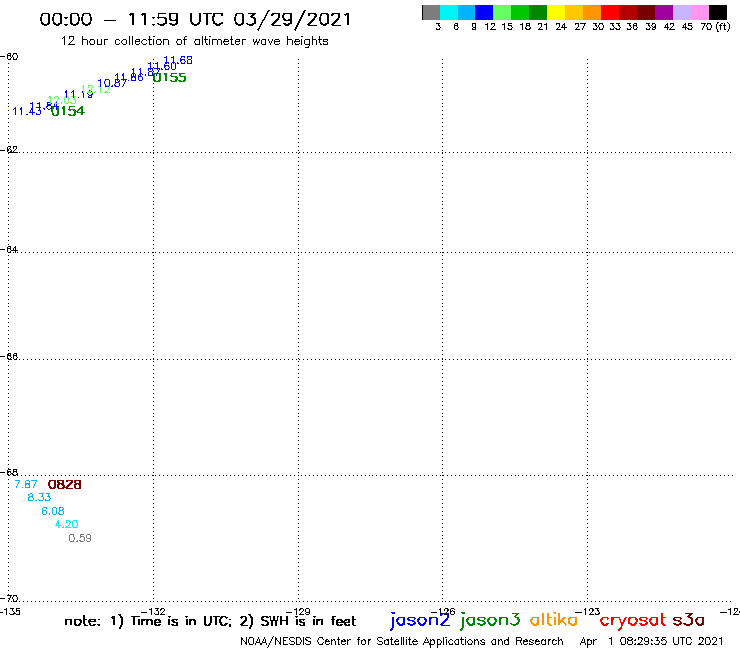Click the longitude axis label -123
740x650 pixels.
(x=588, y=612)
